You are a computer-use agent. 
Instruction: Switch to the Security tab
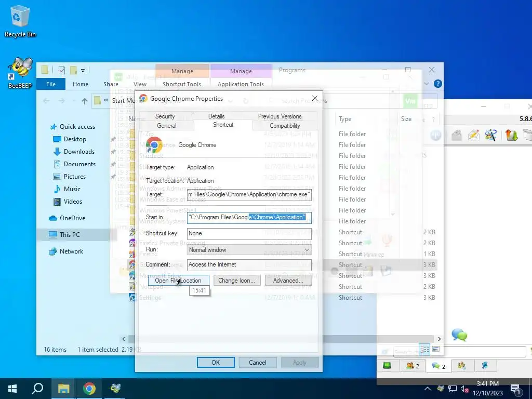[x=165, y=116]
